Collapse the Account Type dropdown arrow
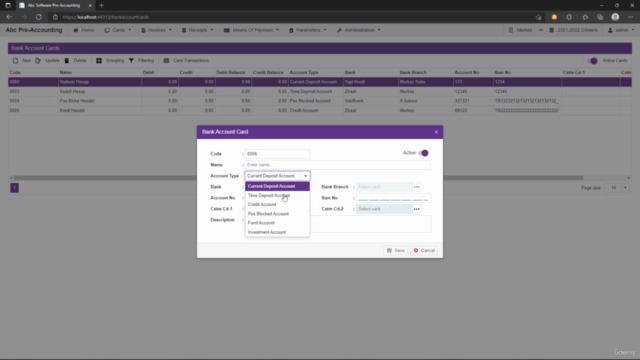The image size is (640, 360). pyautogui.click(x=305, y=176)
